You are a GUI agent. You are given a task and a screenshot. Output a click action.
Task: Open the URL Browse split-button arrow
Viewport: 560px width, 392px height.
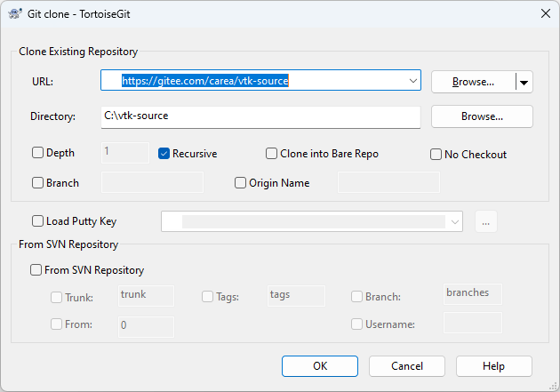(524, 82)
